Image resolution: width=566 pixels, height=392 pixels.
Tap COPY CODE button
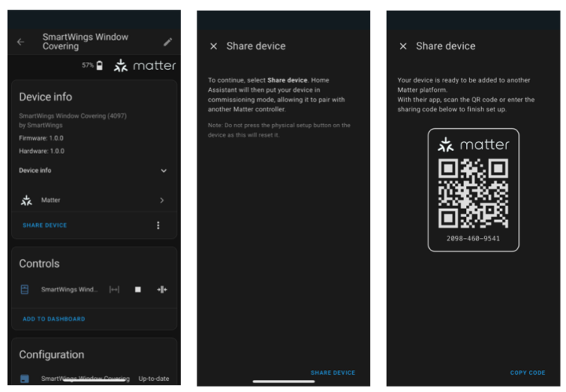(x=527, y=372)
